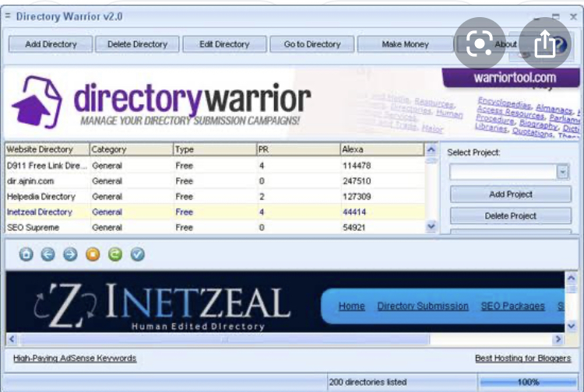584x392 pixels.
Task: Open the Directory Submission link
Action: point(423,306)
